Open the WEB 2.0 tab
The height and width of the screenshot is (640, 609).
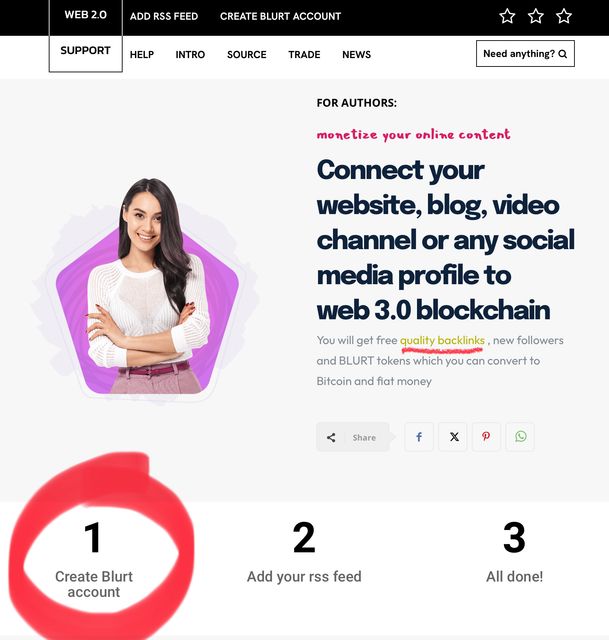85,16
